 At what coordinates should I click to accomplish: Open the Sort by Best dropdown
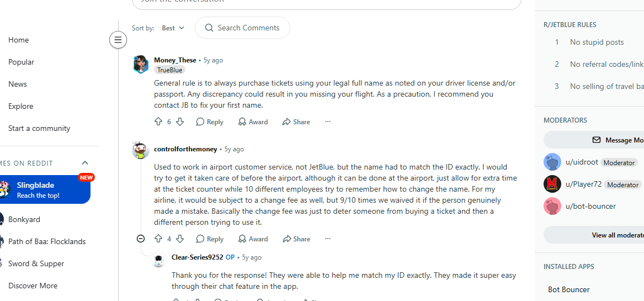click(x=173, y=28)
